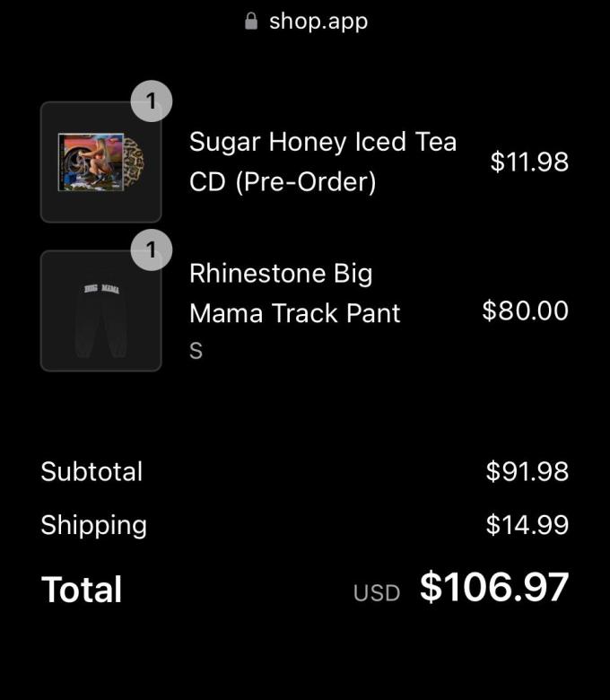610x700 pixels.
Task: Click the size S label under Track Pant
Action: pyautogui.click(x=196, y=352)
